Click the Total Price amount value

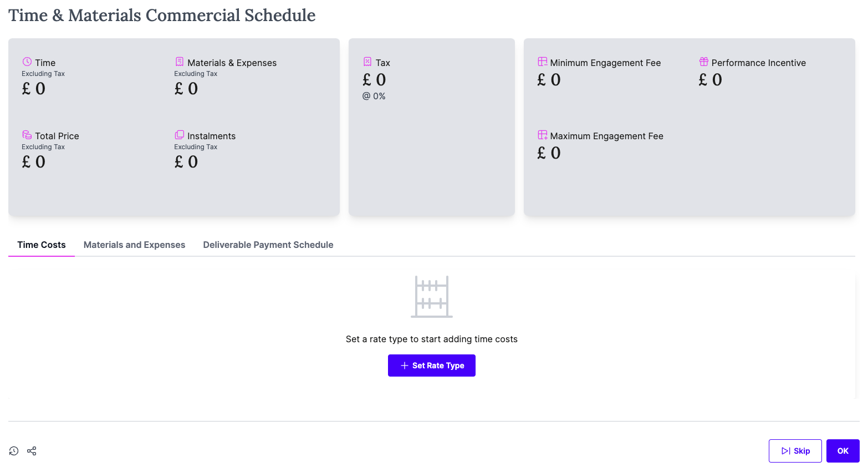pyautogui.click(x=34, y=162)
